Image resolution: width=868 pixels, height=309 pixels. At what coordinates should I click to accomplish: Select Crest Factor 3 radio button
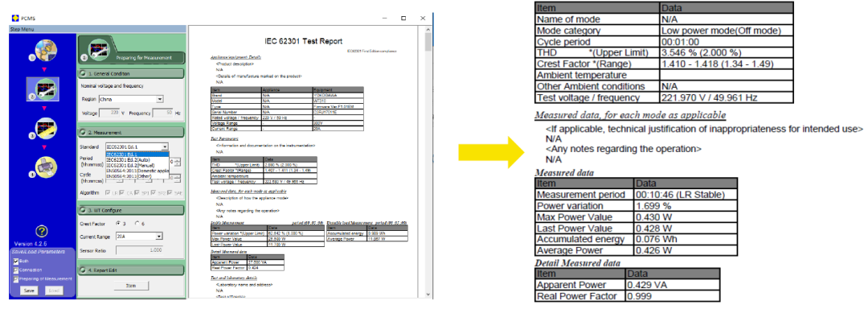(x=118, y=223)
